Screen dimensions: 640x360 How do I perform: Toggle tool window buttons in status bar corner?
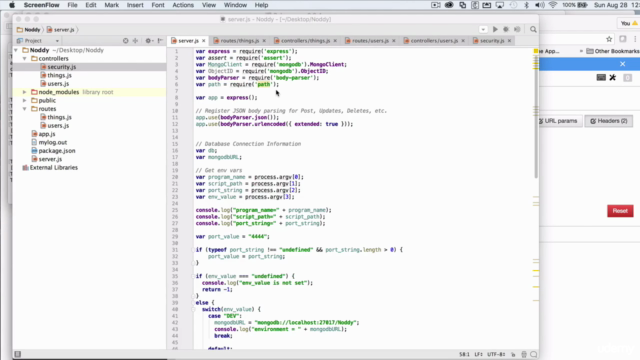18,354
